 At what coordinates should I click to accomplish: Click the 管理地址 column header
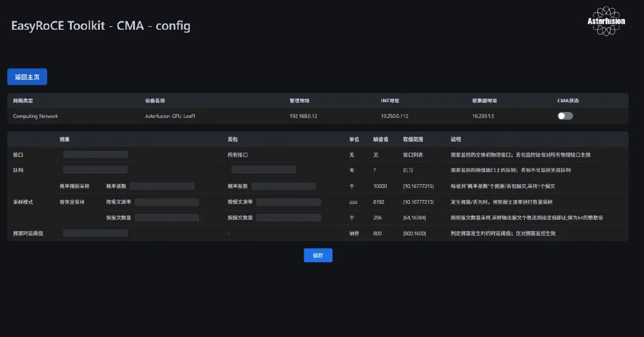[299, 101]
